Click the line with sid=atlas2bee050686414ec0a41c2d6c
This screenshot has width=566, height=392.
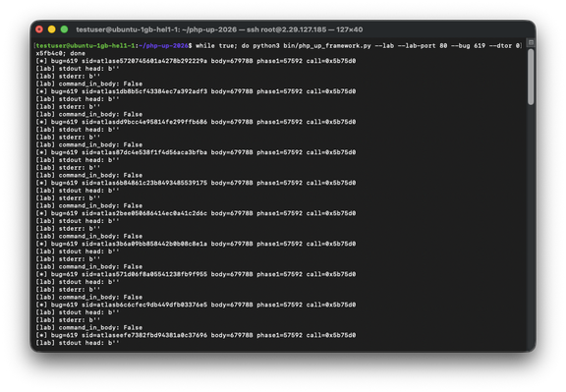point(196,213)
